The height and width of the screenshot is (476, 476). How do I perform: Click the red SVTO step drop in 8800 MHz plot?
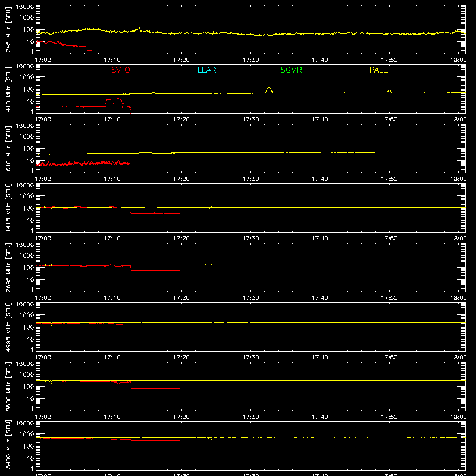click(x=131, y=385)
